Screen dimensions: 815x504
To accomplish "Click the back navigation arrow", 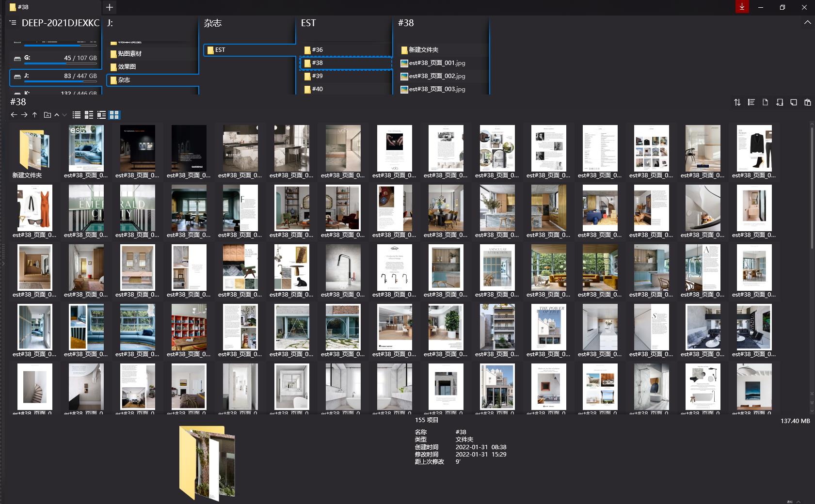I will (x=14, y=115).
